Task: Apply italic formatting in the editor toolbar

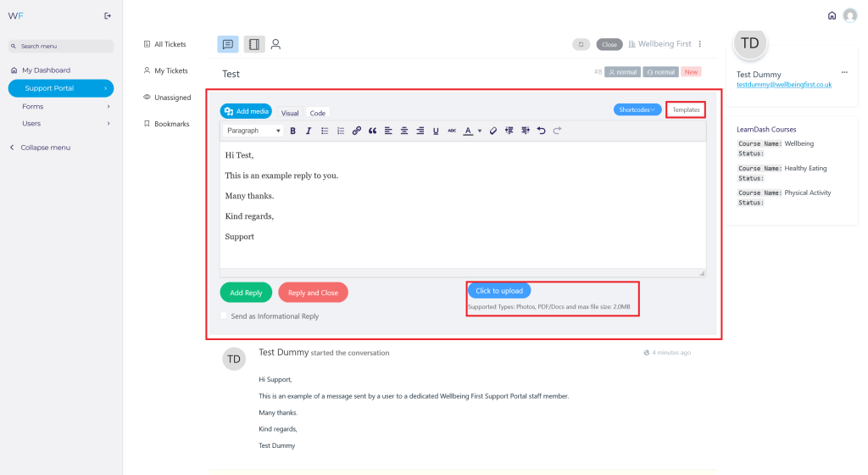Action: point(309,131)
